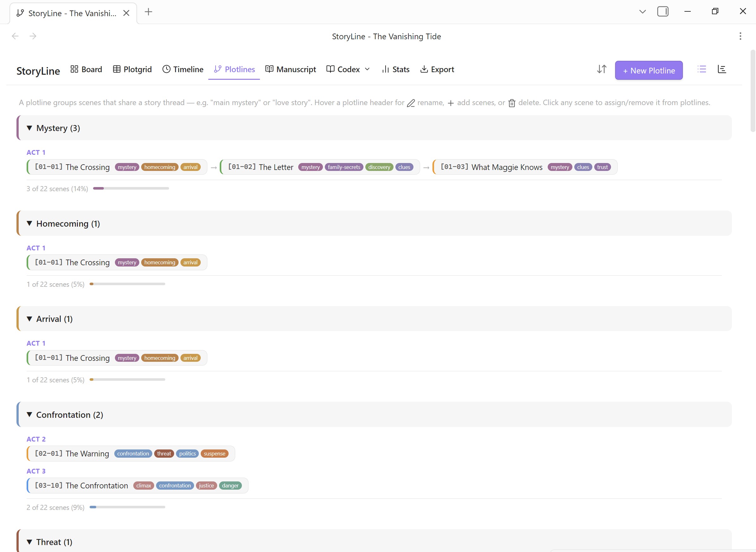Open the three-dot more options menu

pos(740,36)
